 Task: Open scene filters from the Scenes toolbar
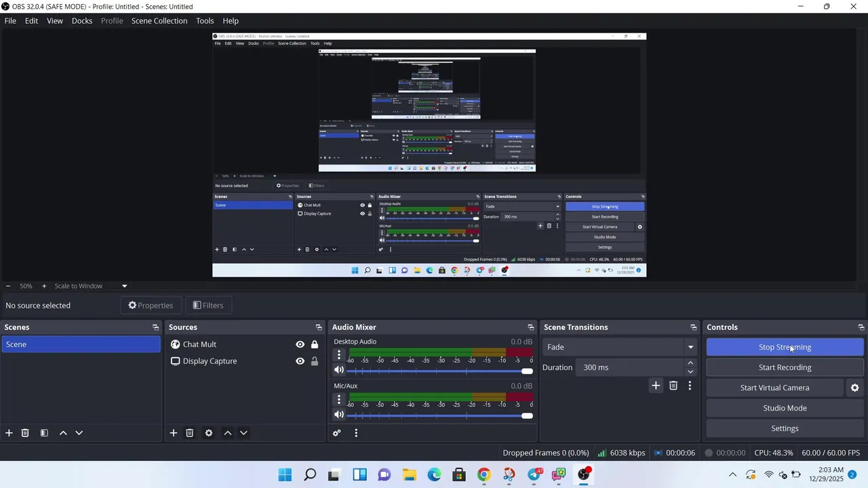[x=44, y=433]
